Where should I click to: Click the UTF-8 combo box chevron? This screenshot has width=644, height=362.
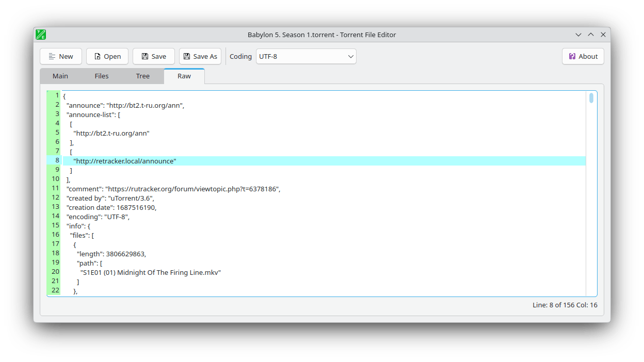coord(350,56)
